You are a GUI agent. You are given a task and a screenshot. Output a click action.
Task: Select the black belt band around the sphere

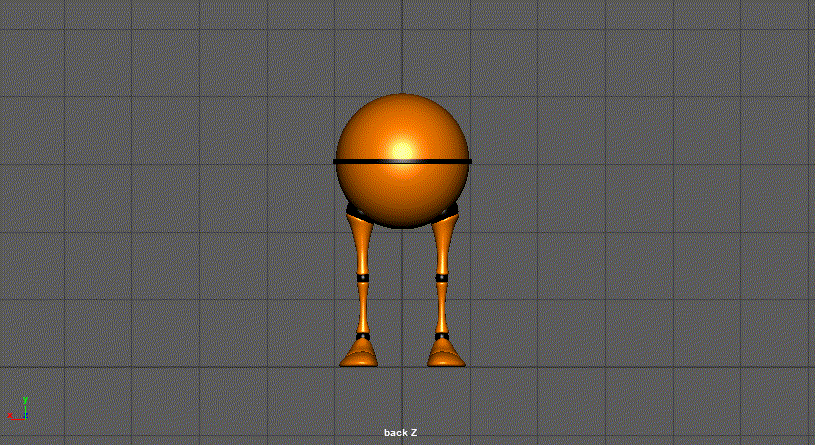pos(402,162)
